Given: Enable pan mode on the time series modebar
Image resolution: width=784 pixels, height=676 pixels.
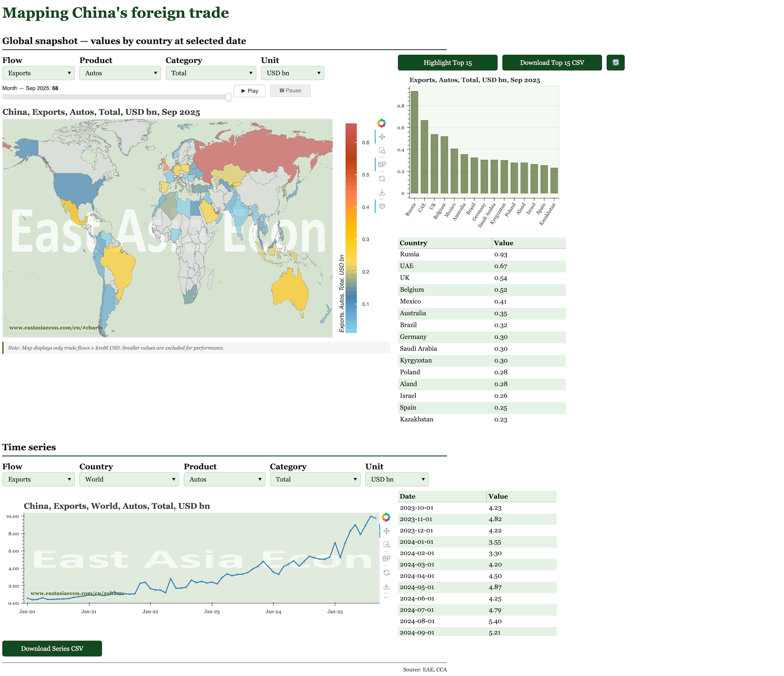Looking at the screenshot, I should coord(387,531).
